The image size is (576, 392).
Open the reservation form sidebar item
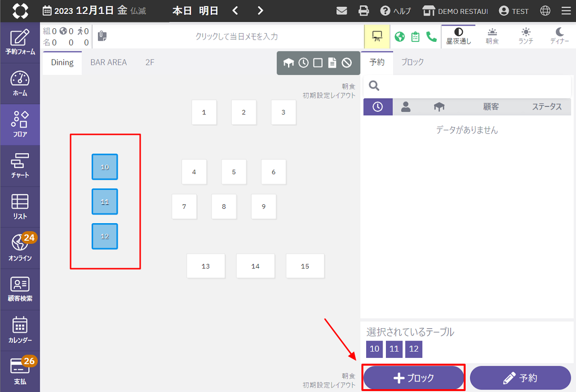pyautogui.click(x=20, y=42)
